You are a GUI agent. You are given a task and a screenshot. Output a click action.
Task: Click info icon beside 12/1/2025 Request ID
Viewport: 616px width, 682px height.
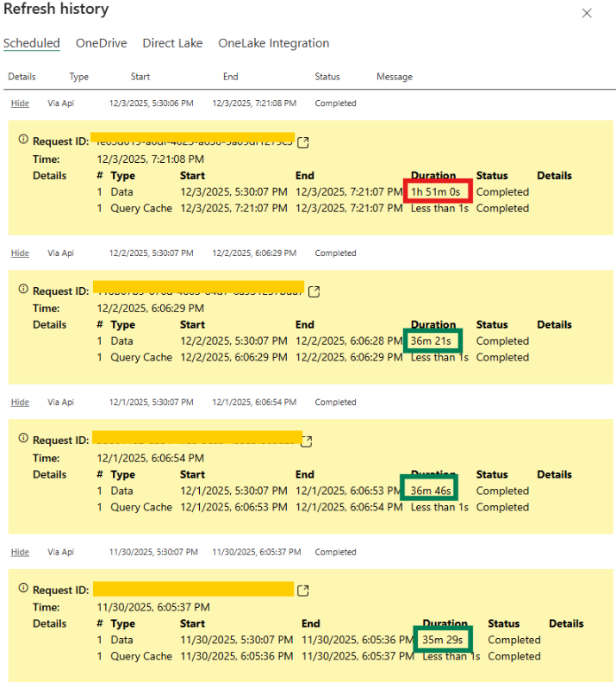pos(23,438)
